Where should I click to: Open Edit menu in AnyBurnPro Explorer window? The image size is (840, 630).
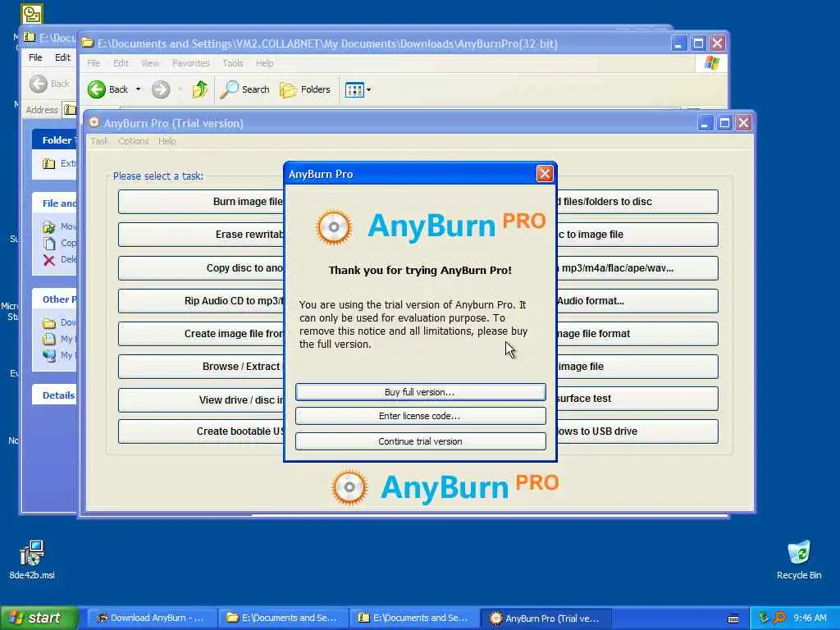coord(121,63)
